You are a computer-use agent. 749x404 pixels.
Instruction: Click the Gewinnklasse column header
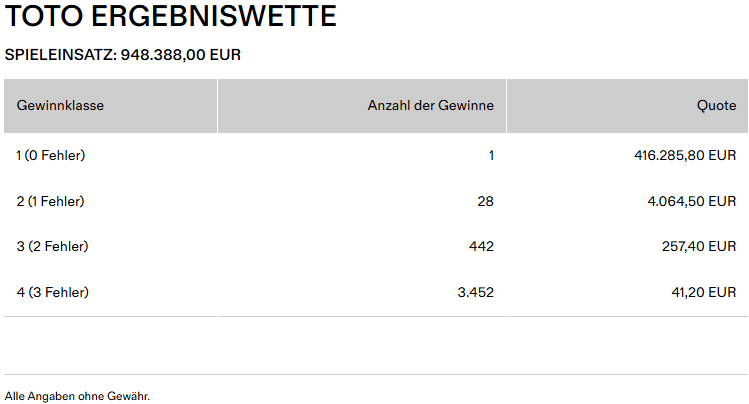point(60,105)
